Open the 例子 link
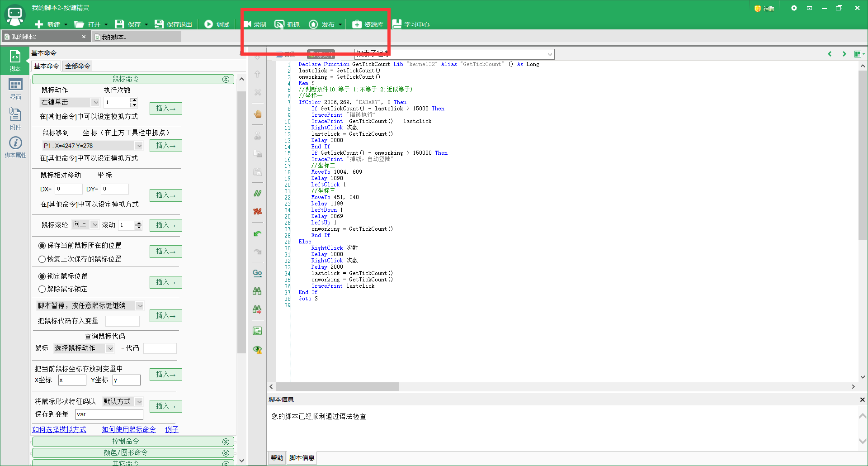The height and width of the screenshot is (466, 868). point(172,430)
